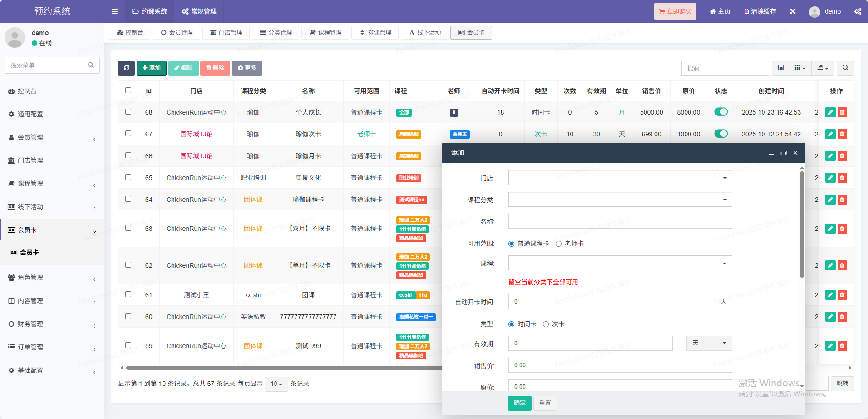The height and width of the screenshot is (419, 868).
Task: Switch to the 排课管理 tab
Action: click(375, 33)
